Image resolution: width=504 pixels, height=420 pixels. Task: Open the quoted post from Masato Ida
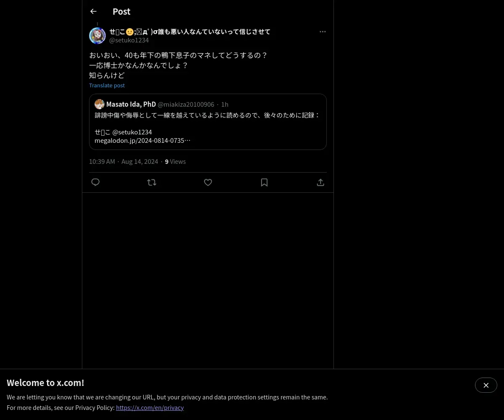(x=208, y=122)
